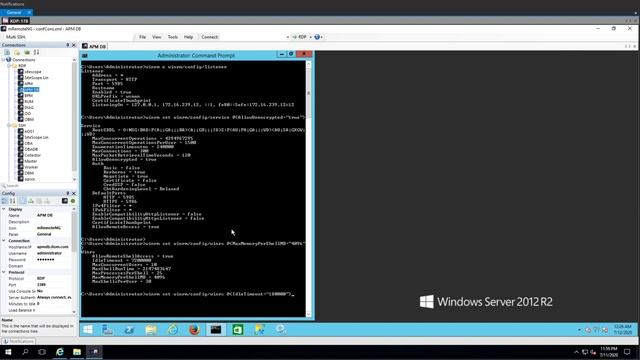Open the Help menu
The width and height of the screenshot is (640, 360).
click(188, 37)
